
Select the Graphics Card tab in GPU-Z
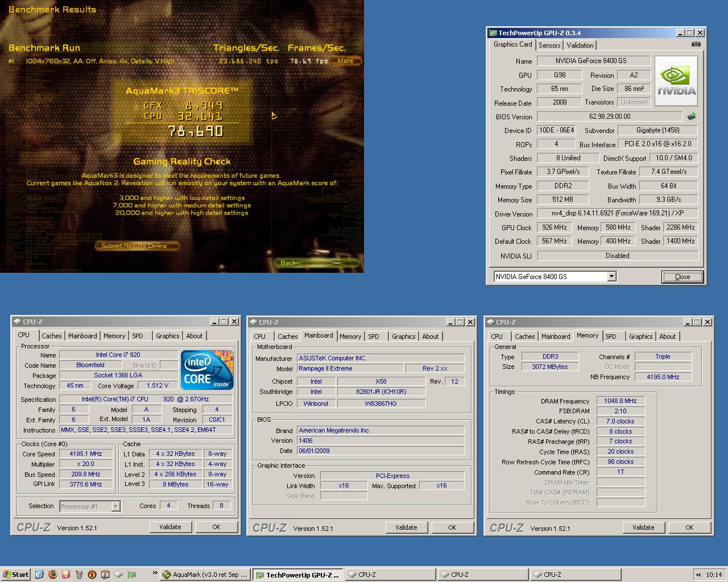512,44
